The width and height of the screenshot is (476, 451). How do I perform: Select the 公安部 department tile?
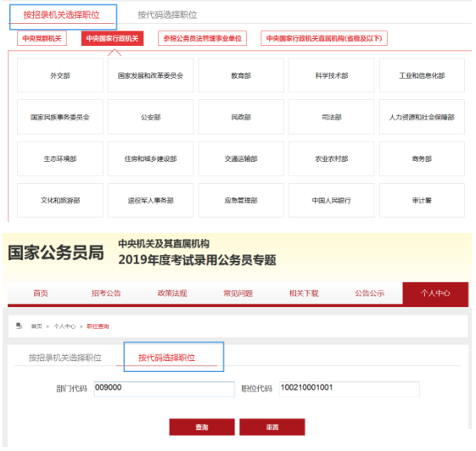tap(150, 117)
